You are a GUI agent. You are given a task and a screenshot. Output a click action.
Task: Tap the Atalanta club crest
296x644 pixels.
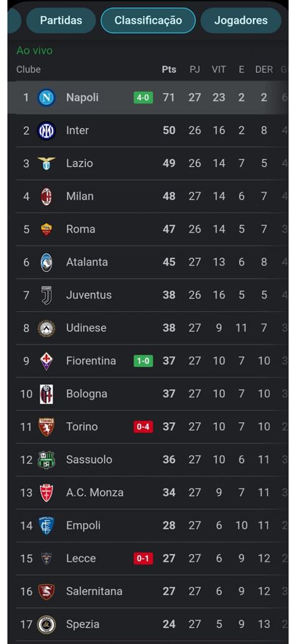(46, 262)
